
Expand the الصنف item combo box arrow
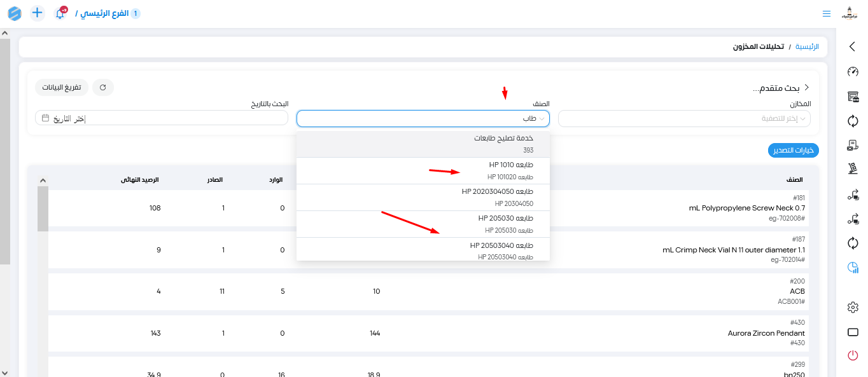pyautogui.click(x=542, y=119)
